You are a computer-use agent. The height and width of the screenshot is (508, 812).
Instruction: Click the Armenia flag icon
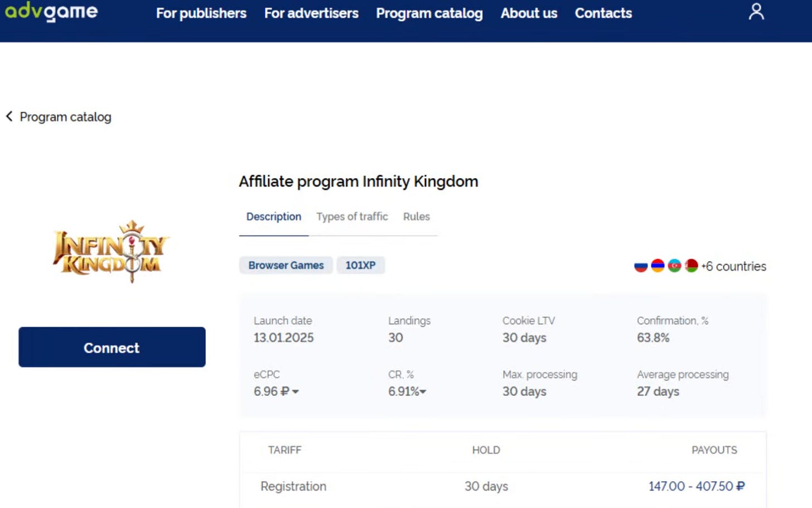point(658,266)
